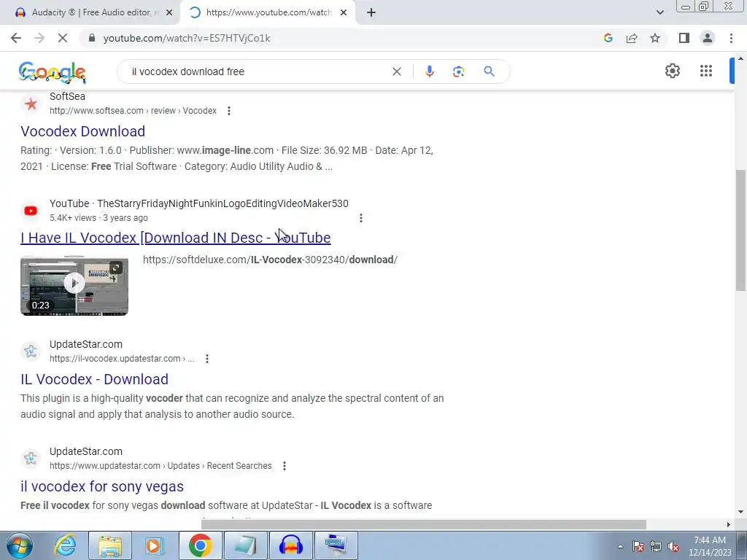Click the network tray icon
The width and height of the screenshot is (747, 560).
pyautogui.click(x=656, y=546)
